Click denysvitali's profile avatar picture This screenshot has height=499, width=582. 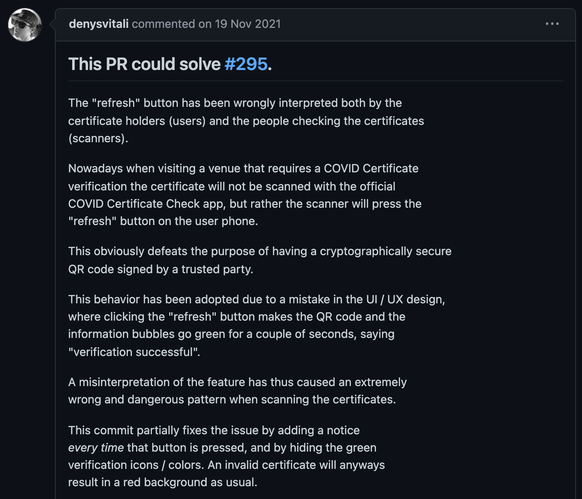point(25,25)
